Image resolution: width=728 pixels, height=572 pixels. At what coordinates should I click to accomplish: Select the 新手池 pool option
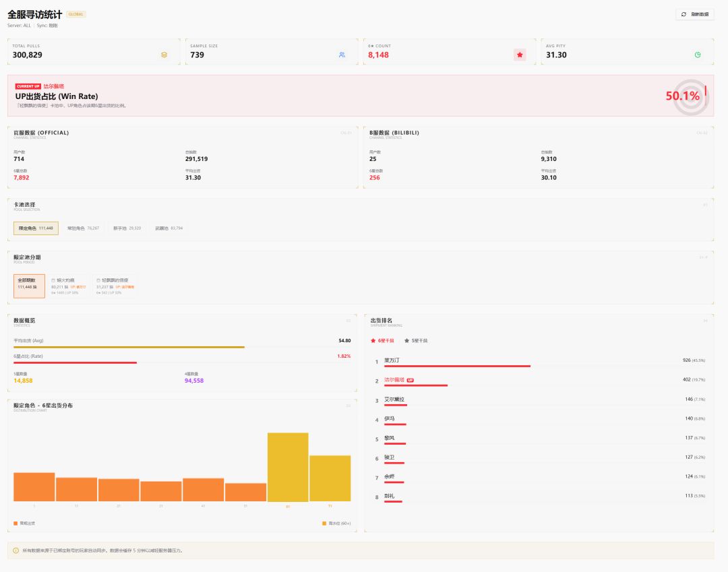127,228
